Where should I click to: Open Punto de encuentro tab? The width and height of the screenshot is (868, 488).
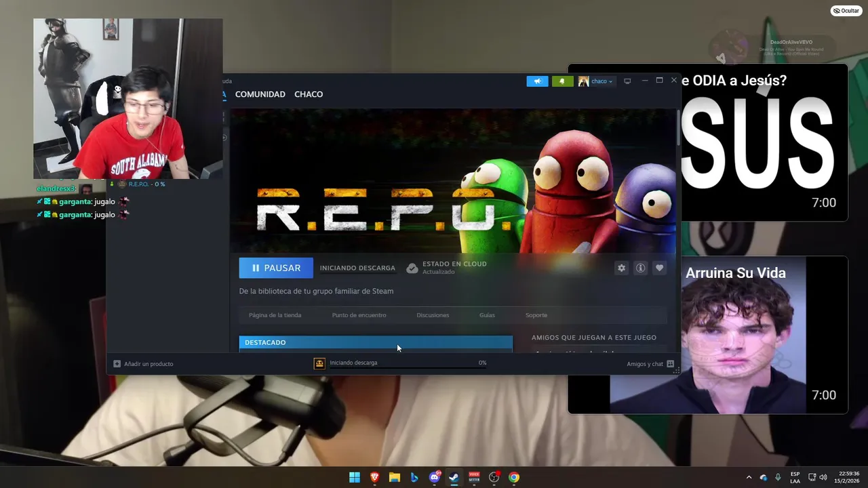[x=359, y=315]
